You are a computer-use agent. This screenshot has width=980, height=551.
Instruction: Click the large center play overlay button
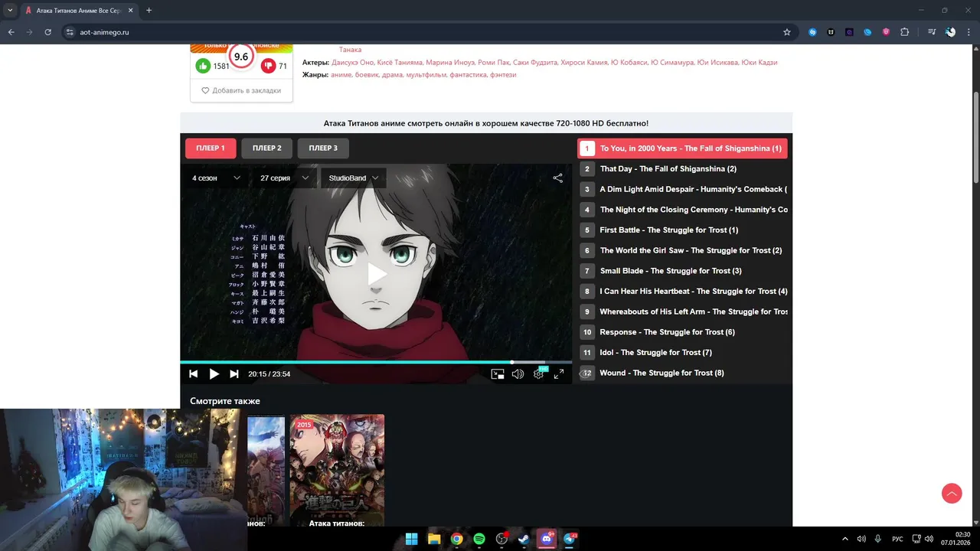(x=376, y=274)
